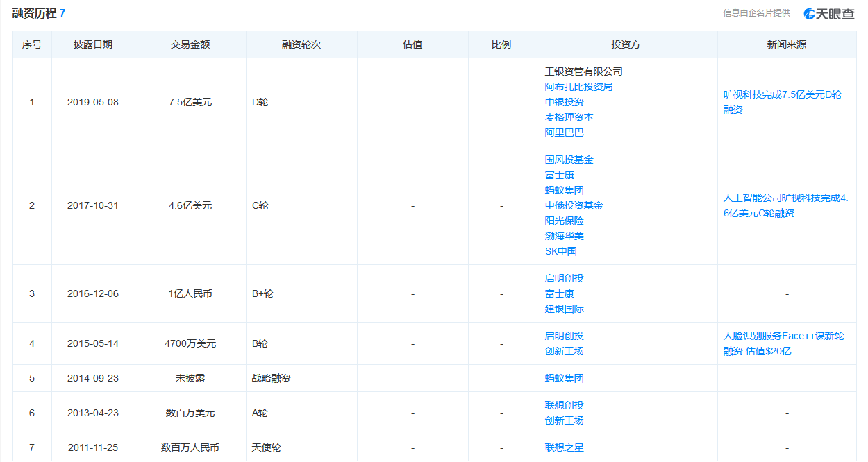Select date cell 2019-05-08

(93, 102)
